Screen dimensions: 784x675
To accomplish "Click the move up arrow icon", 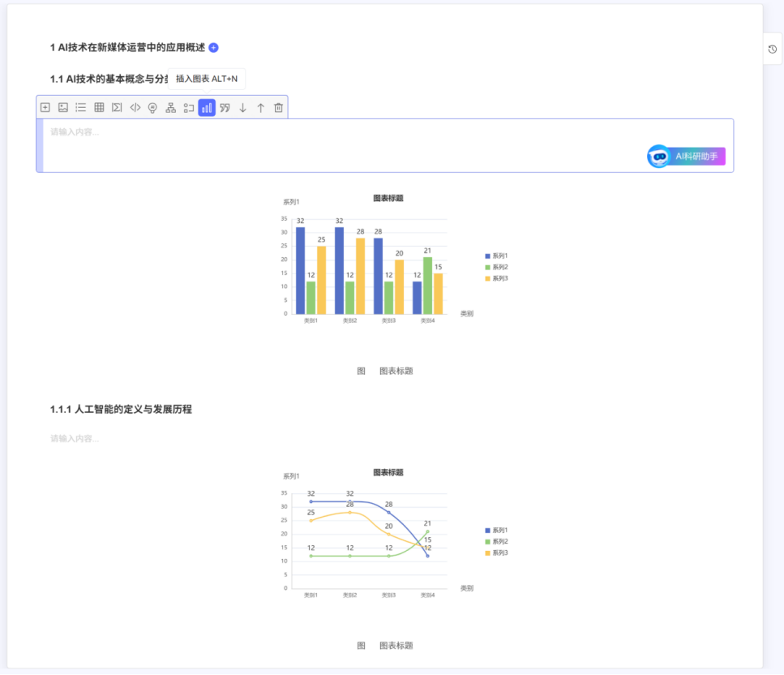I will pos(259,107).
